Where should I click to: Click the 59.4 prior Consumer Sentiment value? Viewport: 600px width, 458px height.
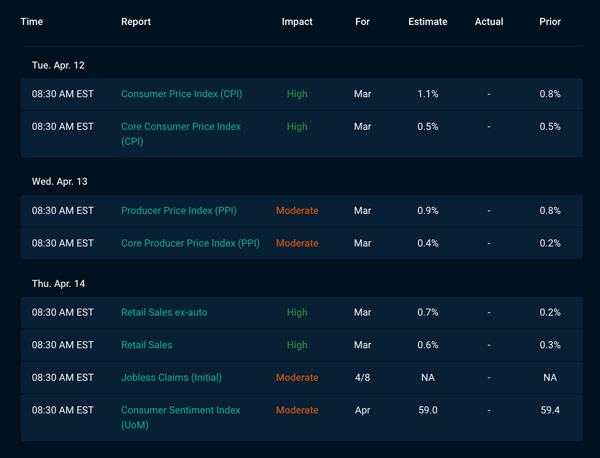550,410
